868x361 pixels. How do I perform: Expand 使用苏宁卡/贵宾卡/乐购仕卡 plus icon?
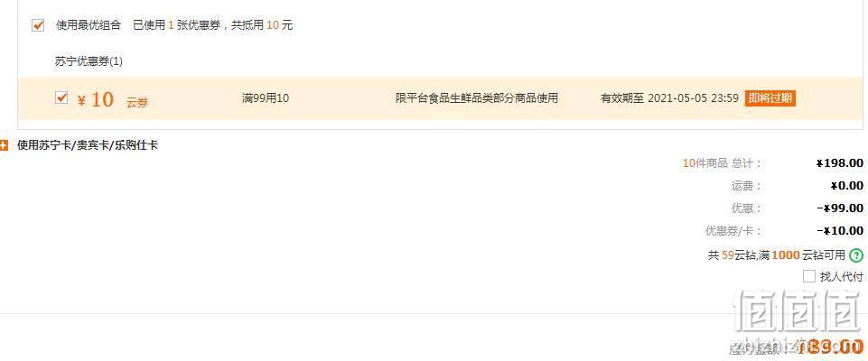(x=4, y=146)
